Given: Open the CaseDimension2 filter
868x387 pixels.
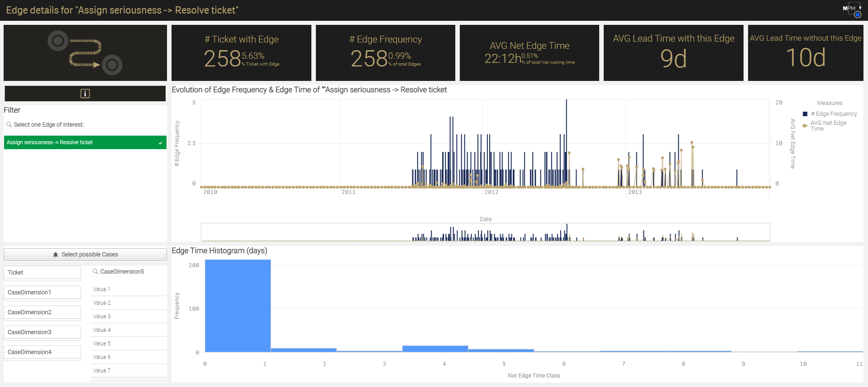Looking at the screenshot, I should tap(42, 312).
